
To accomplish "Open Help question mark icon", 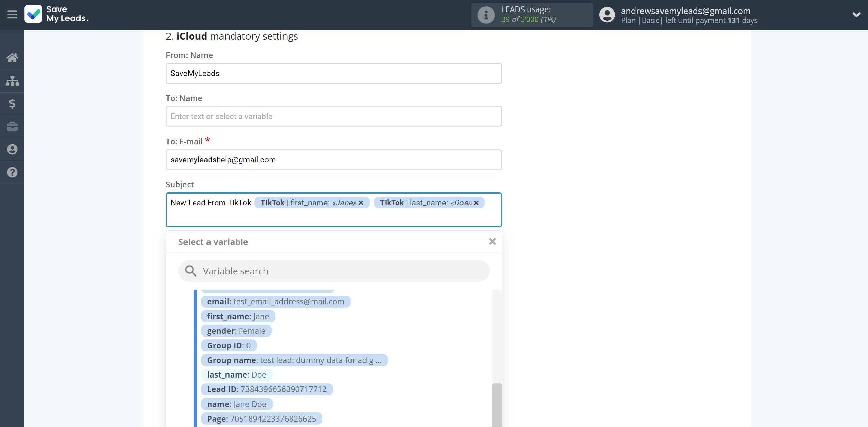I will pyautogui.click(x=12, y=172).
